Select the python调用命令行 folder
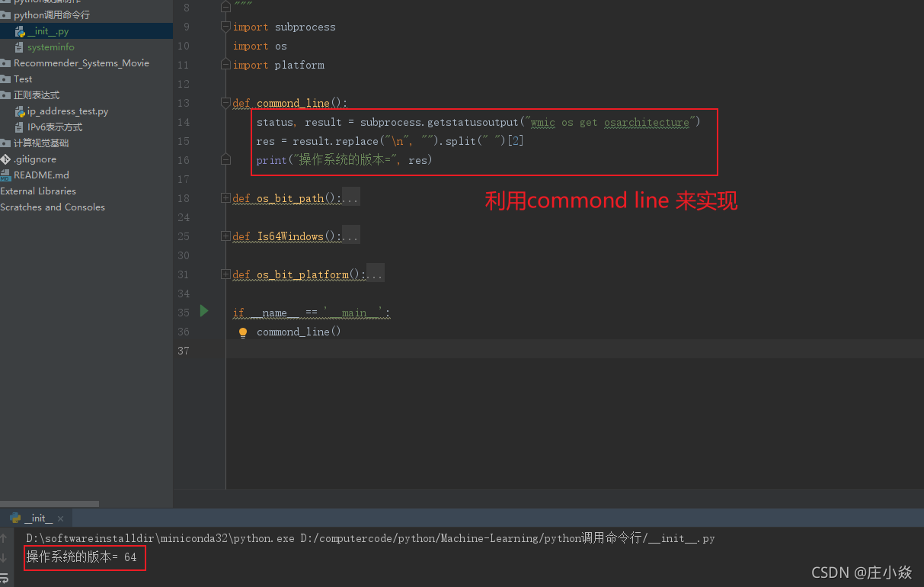The height and width of the screenshot is (587, 924). coord(52,15)
